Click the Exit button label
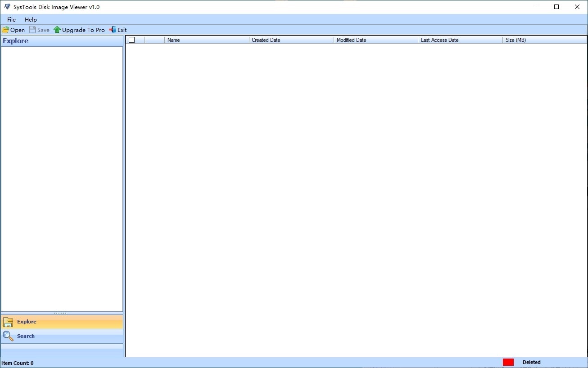588x368 pixels. [122, 30]
